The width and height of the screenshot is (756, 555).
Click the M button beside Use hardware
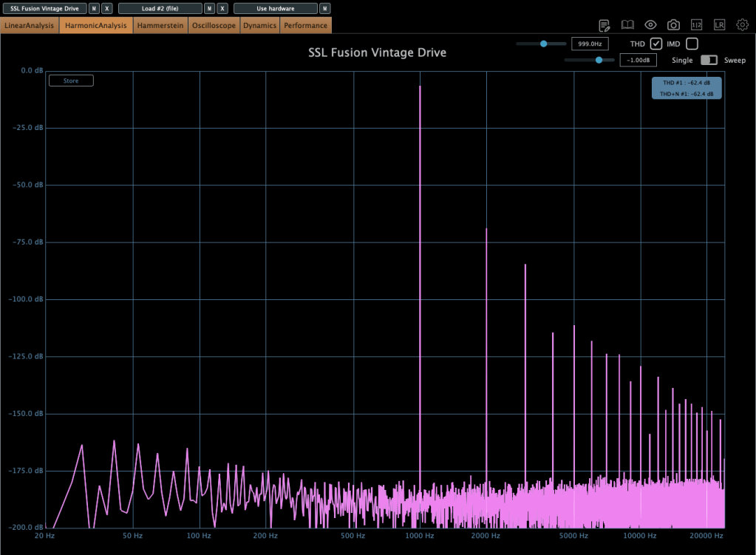pyautogui.click(x=324, y=8)
